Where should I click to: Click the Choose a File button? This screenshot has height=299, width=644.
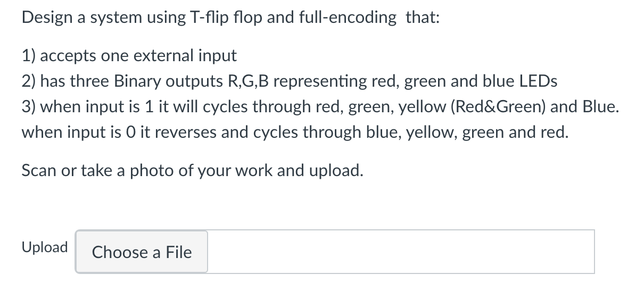pos(142,252)
